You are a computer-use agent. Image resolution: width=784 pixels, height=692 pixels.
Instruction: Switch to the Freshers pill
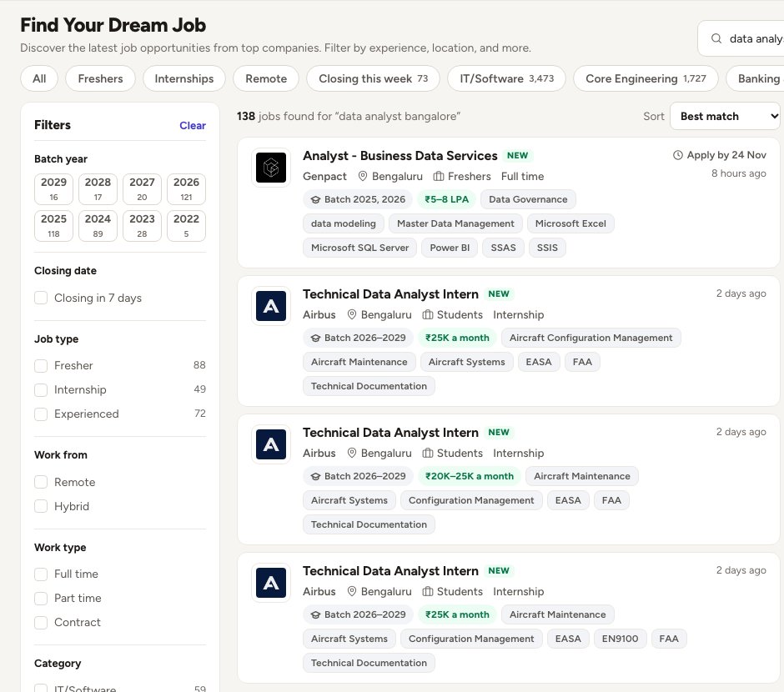100,78
